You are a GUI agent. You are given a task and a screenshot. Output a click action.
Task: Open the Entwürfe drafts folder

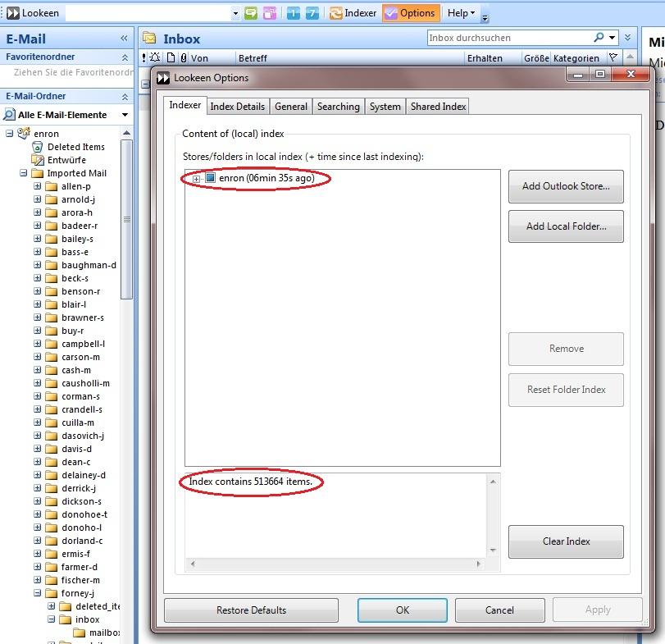pyautogui.click(x=66, y=160)
